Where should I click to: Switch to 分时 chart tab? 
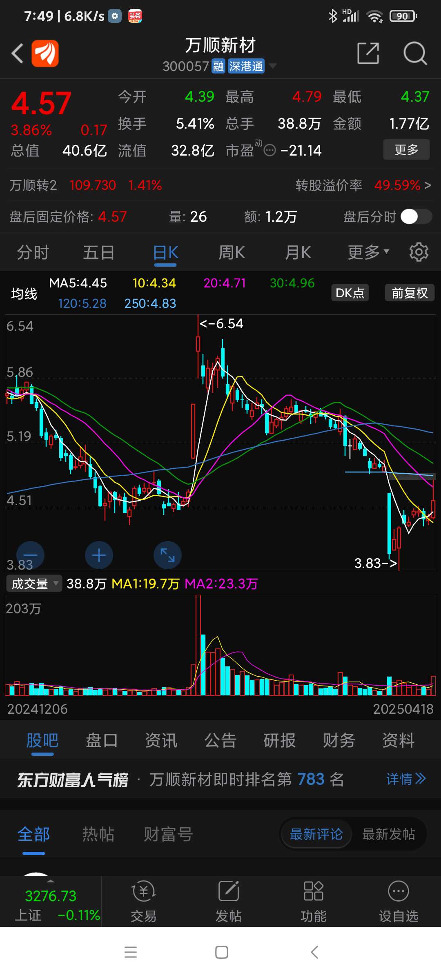[33, 252]
